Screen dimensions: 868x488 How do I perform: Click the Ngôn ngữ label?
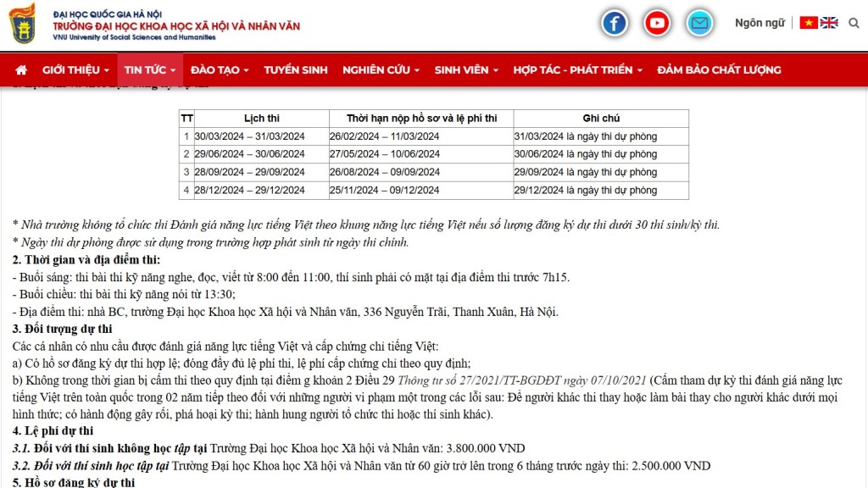[x=759, y=23]
